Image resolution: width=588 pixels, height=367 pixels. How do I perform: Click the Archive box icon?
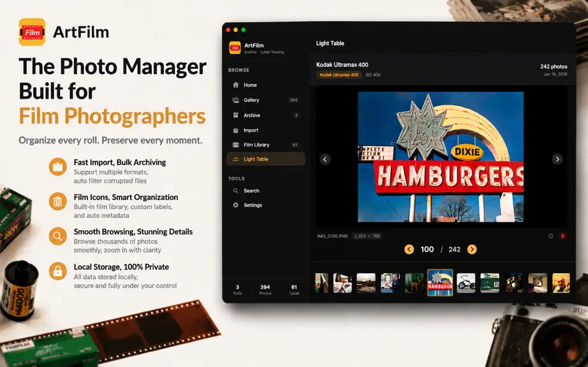click(235, 115)
